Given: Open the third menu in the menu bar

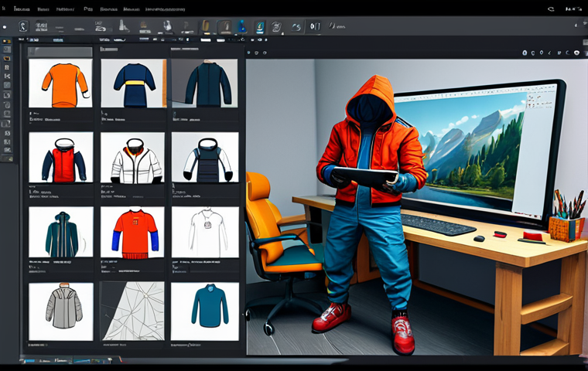Looking at the screenshot, I should pos(66,9).
